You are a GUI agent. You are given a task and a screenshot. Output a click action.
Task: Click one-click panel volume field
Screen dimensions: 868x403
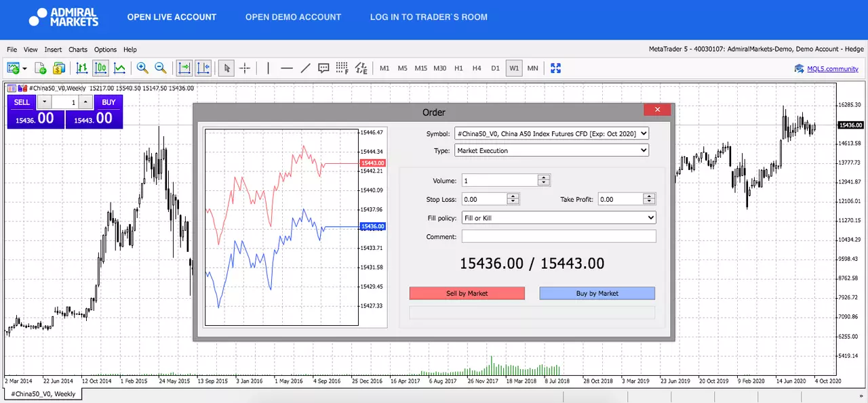tap(64, 102)
